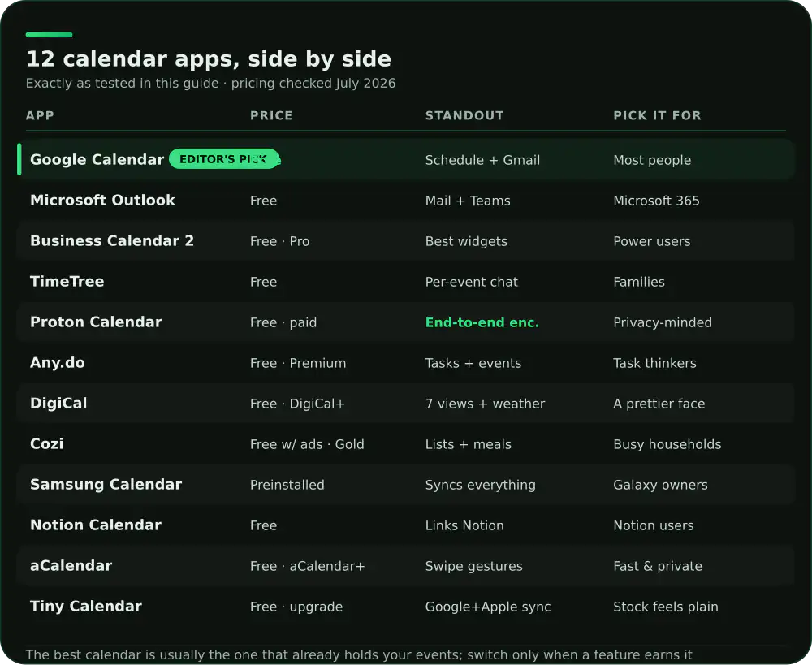Click the Microsoft Outlook app name

click(x=102, y=200)
